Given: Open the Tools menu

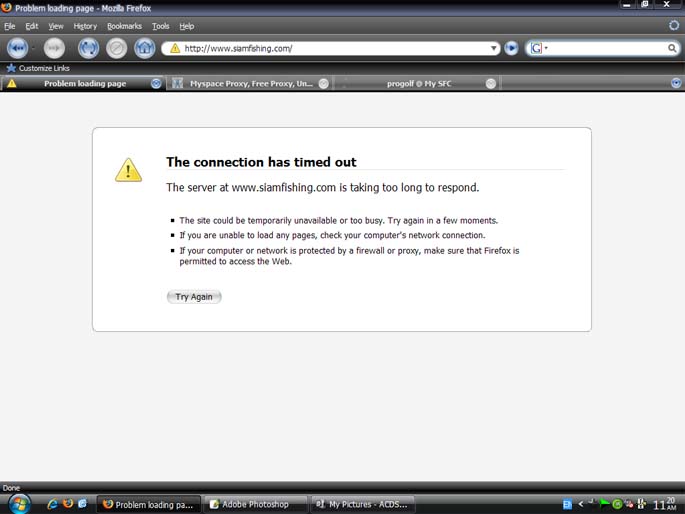Looking at the screenshot, I should [x=161, y=26].
